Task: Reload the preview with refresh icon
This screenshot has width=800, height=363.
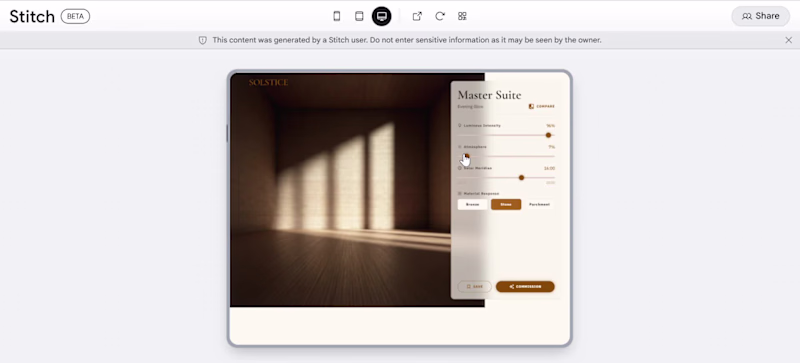Action: tap(440, 16)
